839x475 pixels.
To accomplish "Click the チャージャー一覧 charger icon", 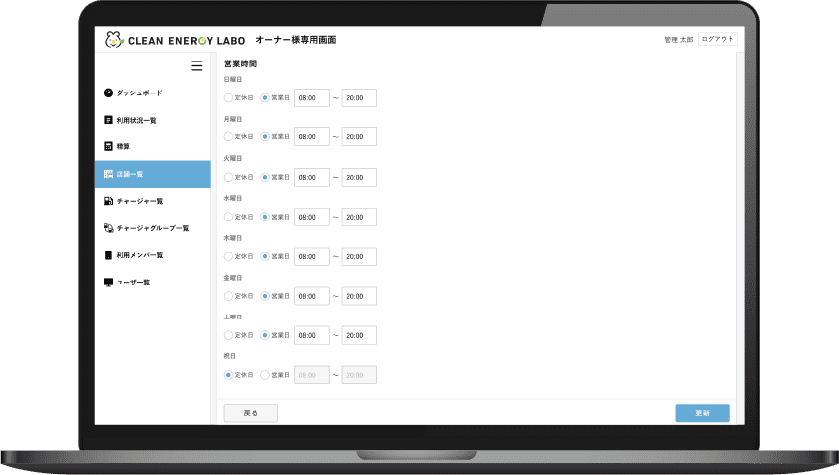I will coord(108,201).
